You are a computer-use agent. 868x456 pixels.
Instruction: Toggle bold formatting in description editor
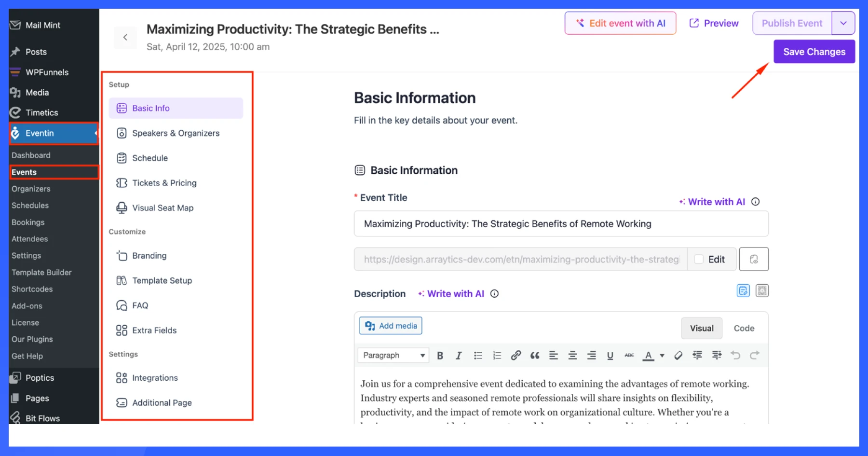click(x=440, y=356)
